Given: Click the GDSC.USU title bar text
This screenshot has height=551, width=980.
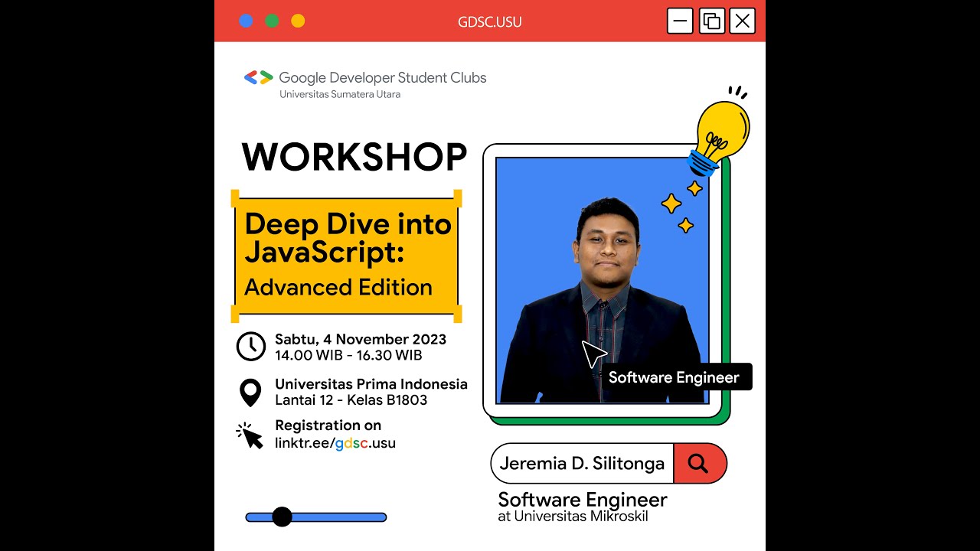Looking at the screenshot, I should coord(490,22).
